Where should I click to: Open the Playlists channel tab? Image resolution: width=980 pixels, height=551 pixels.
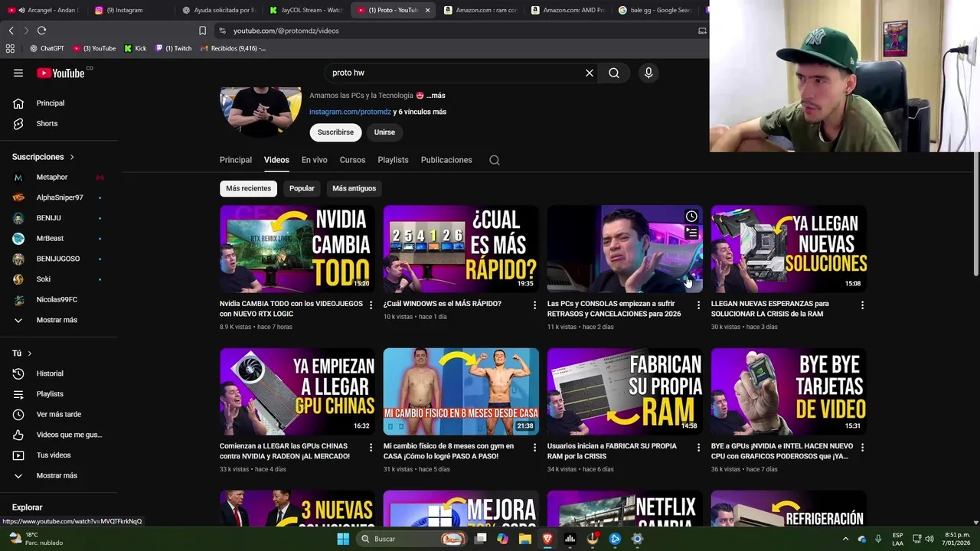click(393, 160)
